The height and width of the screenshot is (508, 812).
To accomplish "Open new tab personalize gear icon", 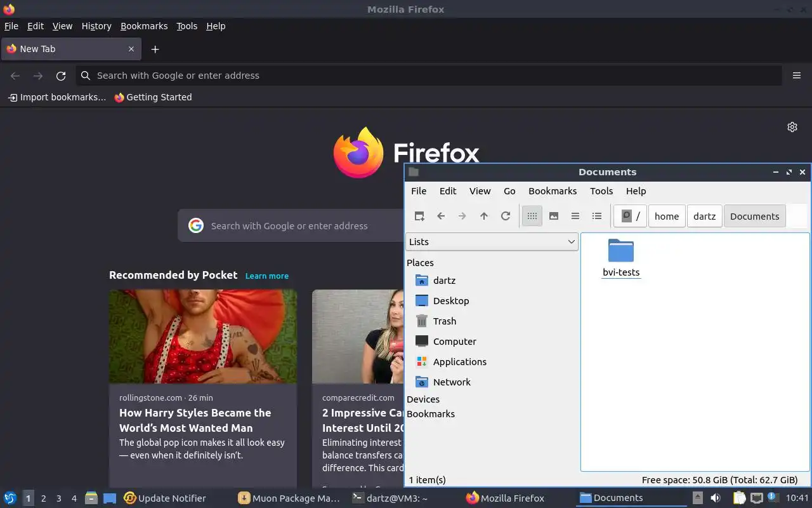I will point(792,127).
